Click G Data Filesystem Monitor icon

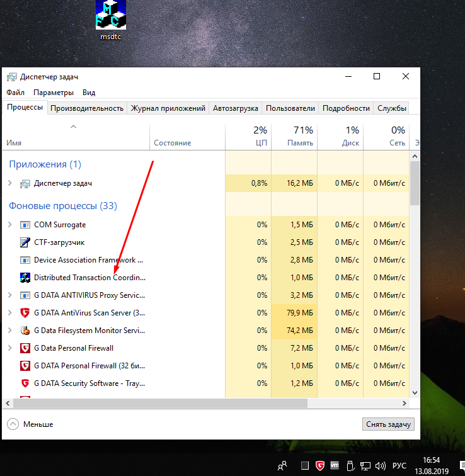(x=25, y=331)
